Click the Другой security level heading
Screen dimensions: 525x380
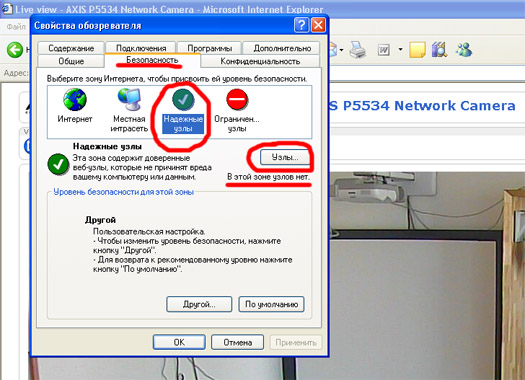click(x=100, y=220)
